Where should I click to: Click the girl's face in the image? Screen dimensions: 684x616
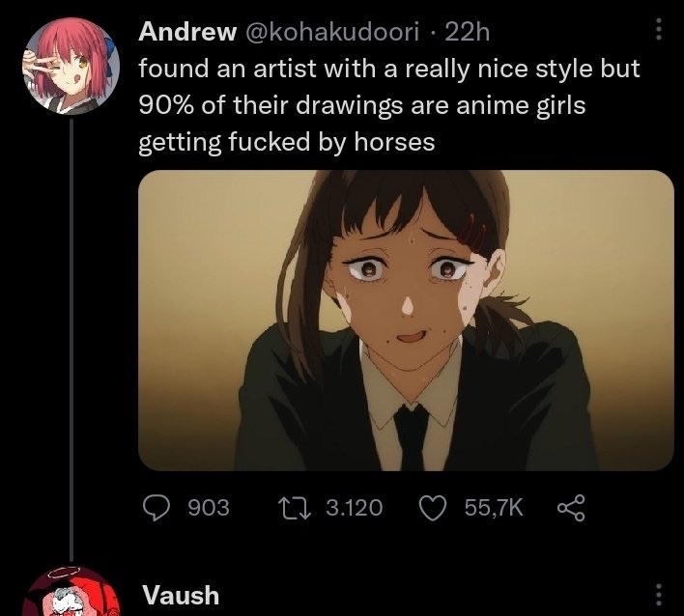[x=410, y=286]
